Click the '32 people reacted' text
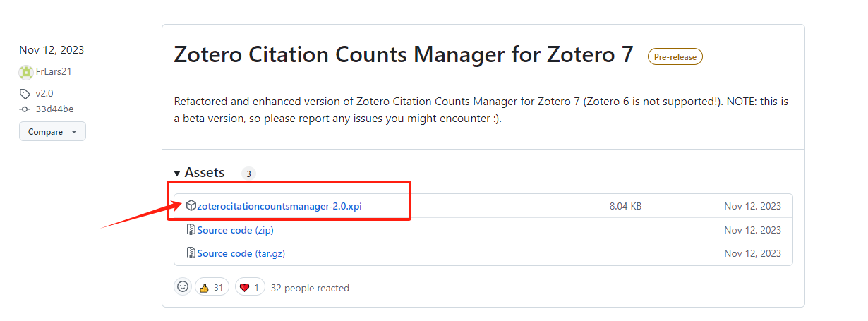Viewport: 868px width, 321px height. (310, 288)
